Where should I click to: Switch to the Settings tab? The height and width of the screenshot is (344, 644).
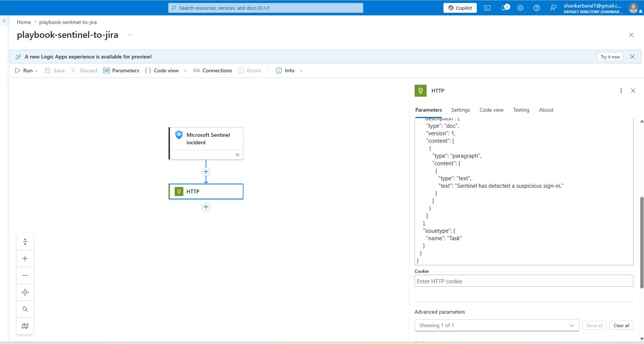(460, 110)
